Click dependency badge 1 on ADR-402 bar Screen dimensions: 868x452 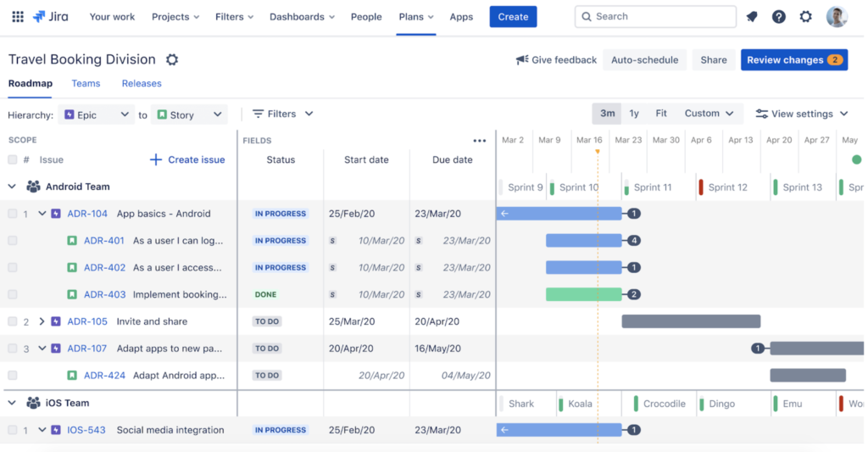click(x=634, y=267)
